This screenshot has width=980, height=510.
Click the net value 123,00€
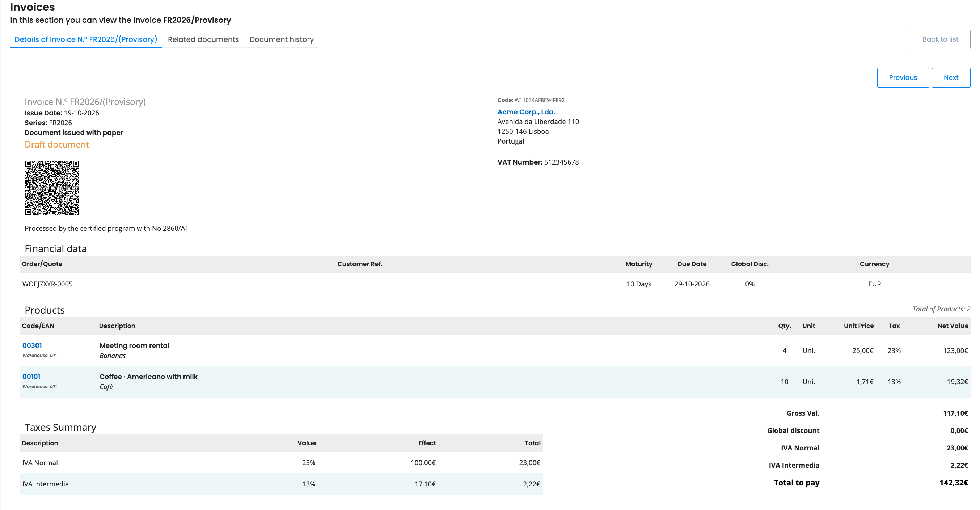click(955, 350)
